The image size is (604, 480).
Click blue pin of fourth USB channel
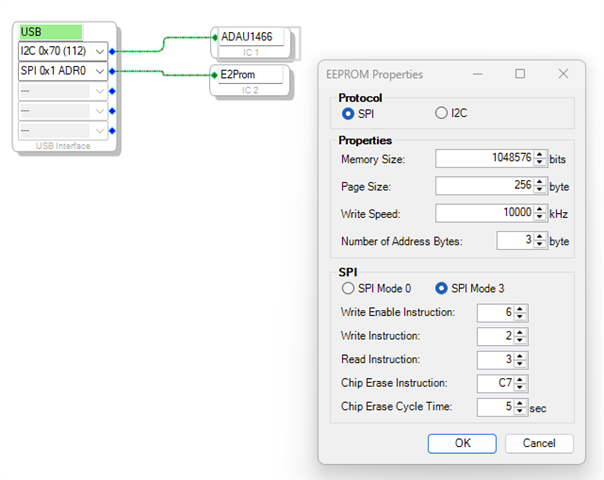tap(112, 111)
